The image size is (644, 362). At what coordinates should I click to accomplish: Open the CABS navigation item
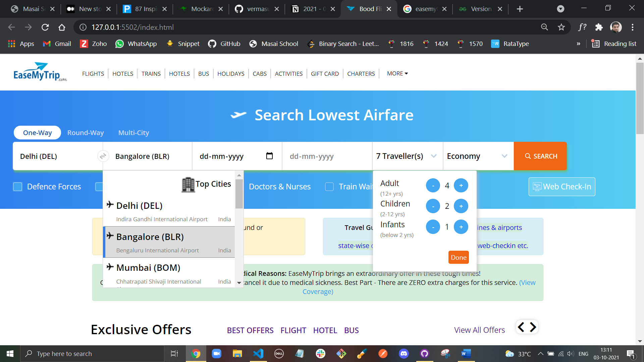(260, 73)
